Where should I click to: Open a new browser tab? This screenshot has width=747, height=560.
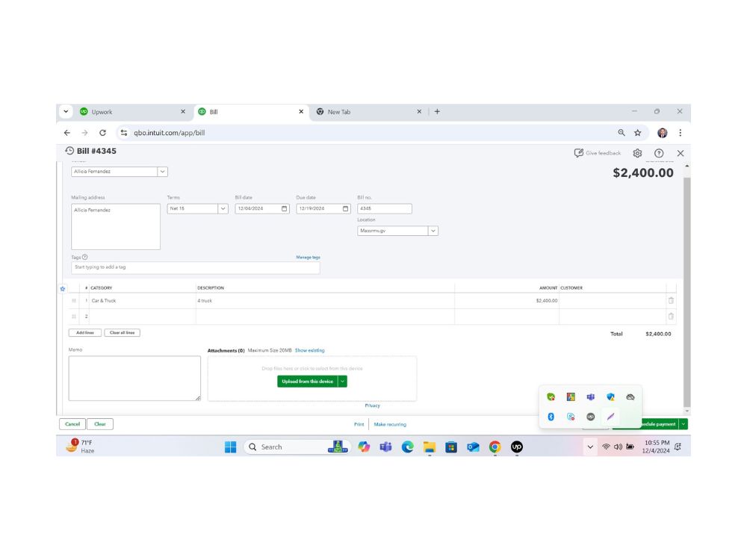(437, 111)
